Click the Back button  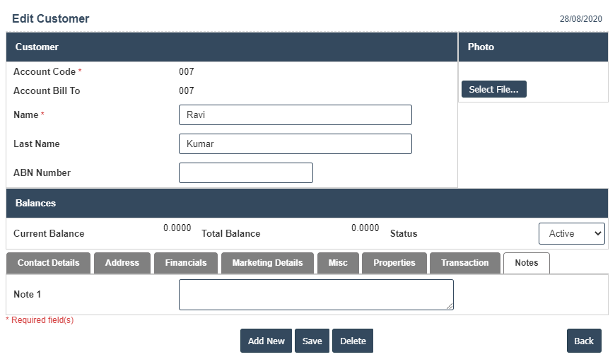click(x=584, y=341)
